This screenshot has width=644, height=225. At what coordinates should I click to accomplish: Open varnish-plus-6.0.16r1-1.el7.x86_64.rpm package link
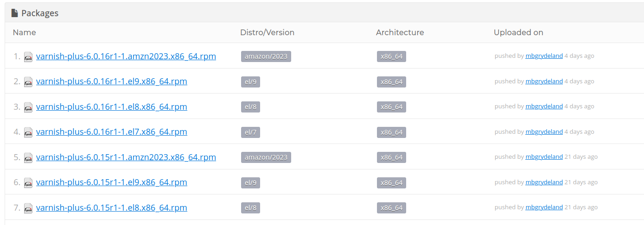coord(111,132)
